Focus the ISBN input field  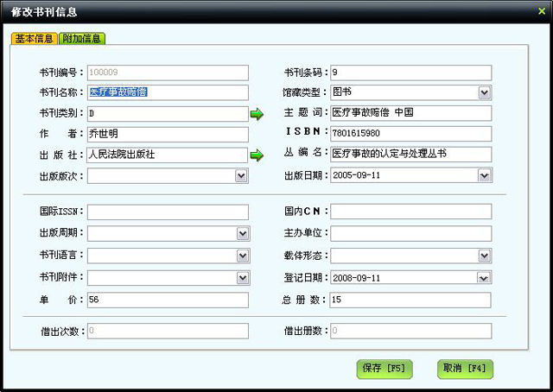410,134
